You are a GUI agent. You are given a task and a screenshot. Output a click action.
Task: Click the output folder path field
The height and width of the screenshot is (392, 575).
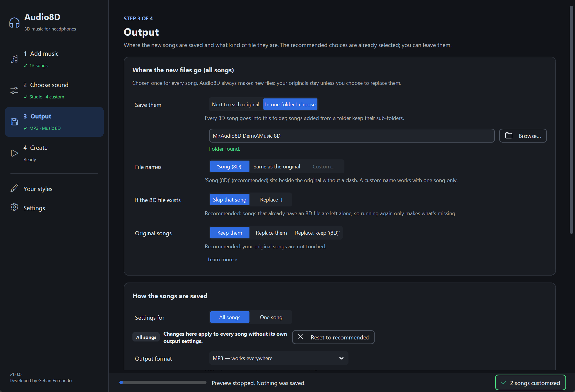coord(352,136)
